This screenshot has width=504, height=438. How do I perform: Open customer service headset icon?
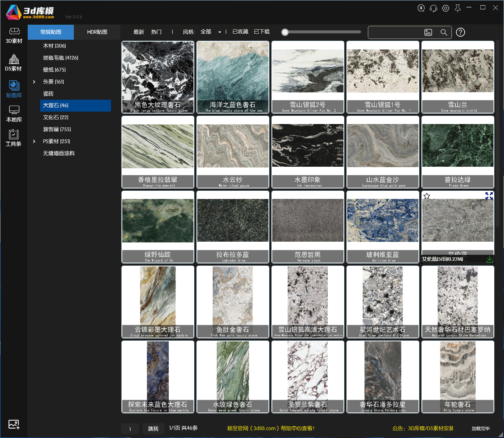coord(433,8)
